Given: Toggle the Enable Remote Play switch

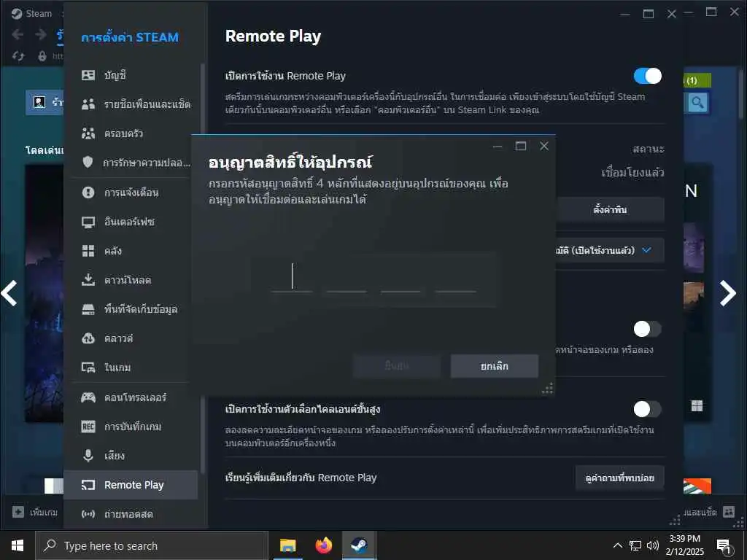Looking at the screenshot, I should coord(648,76).
